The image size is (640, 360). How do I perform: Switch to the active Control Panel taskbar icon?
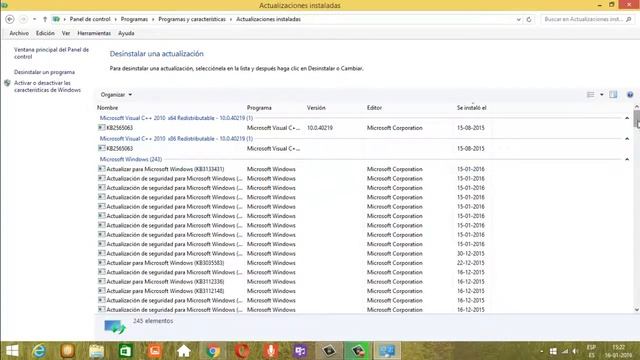387,351
